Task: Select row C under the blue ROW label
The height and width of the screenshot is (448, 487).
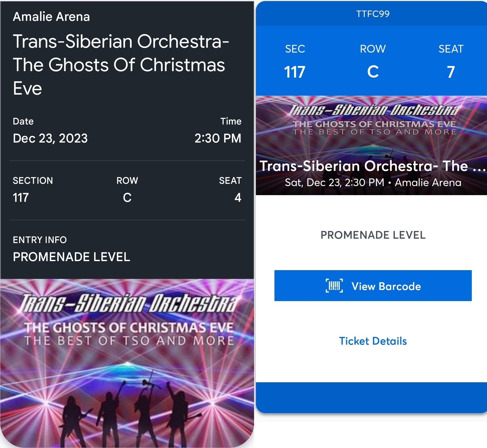Action: point(373,72)
